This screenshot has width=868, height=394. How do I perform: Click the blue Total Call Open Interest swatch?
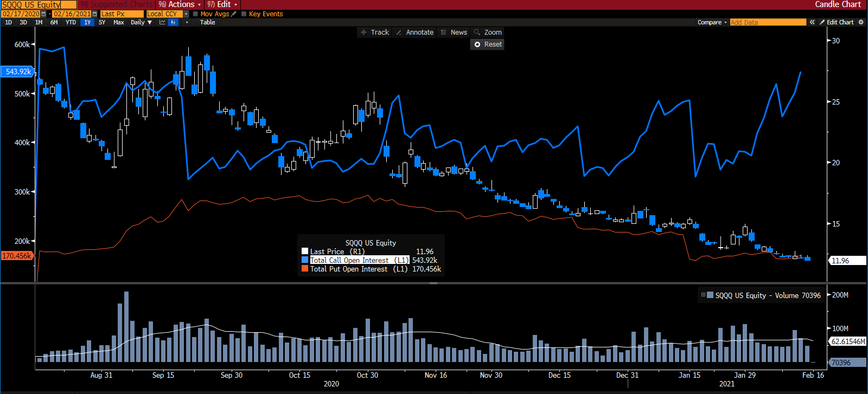pyautogui.click(x=305, y=260)
